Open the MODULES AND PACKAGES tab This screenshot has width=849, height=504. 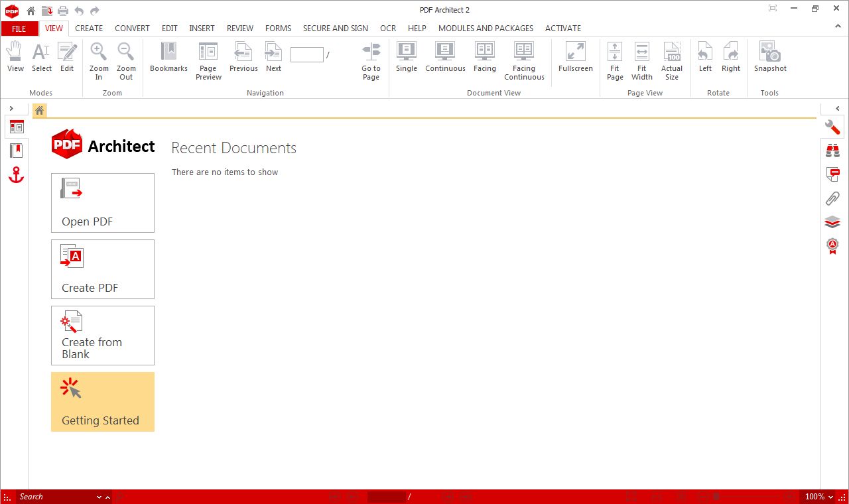tap(486, 29)
